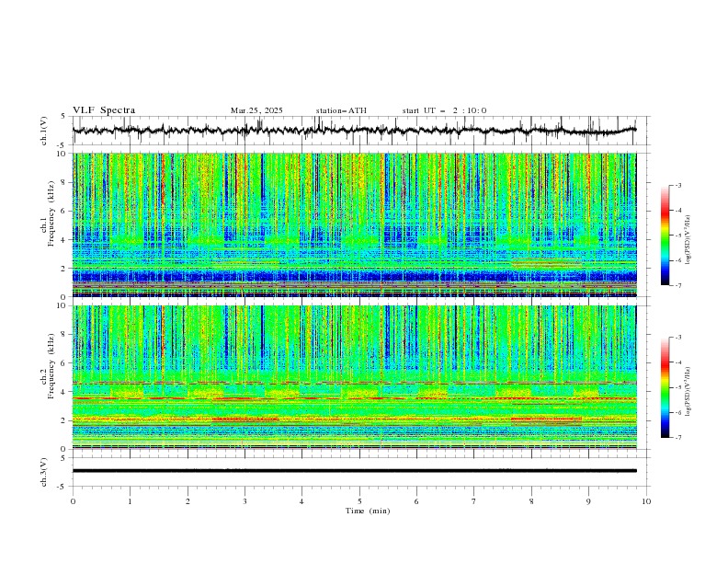
Task: Click the "-5" tick on ch.1 color bar
Action: [x=677, y=236]
